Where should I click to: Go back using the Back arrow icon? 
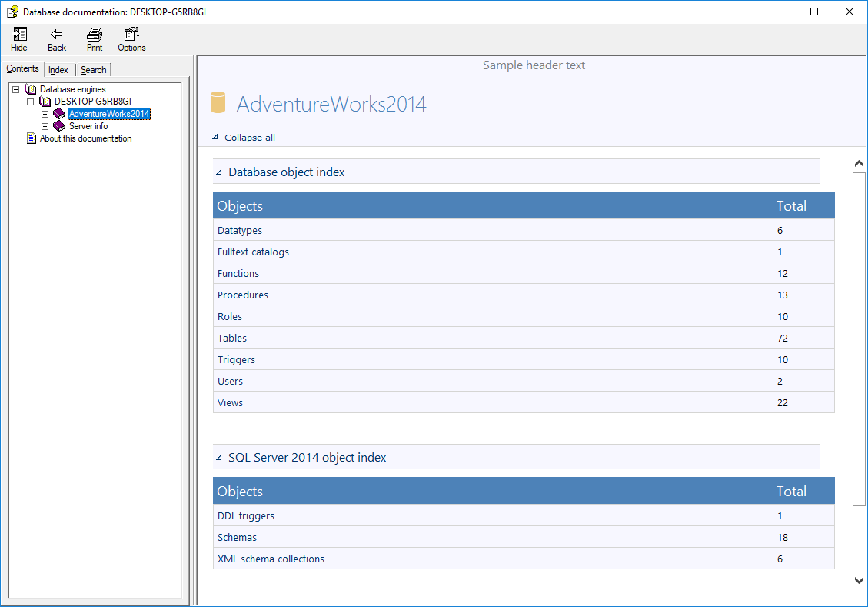click(x=57, y=35)
